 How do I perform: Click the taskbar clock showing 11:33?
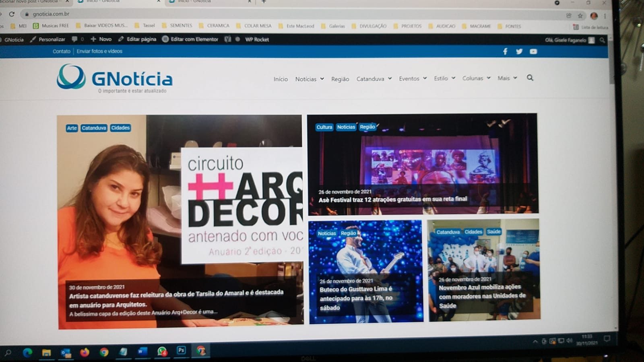[587, 339]
